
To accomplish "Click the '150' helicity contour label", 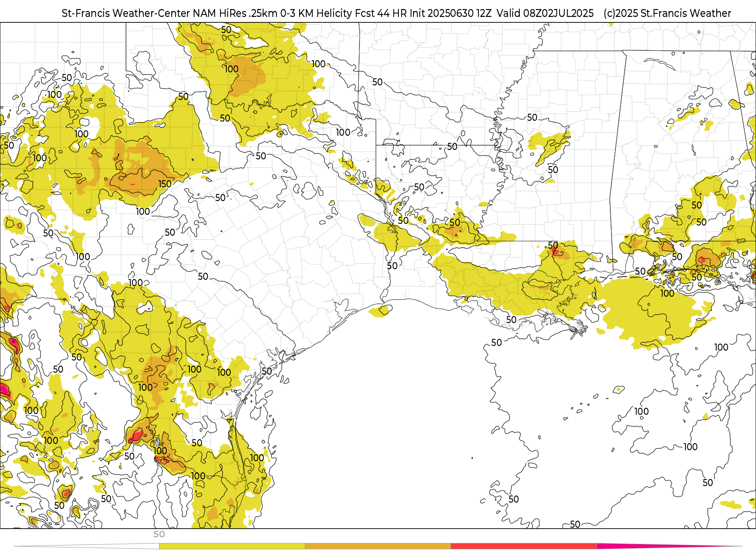I will pyautogui.click(x=165, y=184).
